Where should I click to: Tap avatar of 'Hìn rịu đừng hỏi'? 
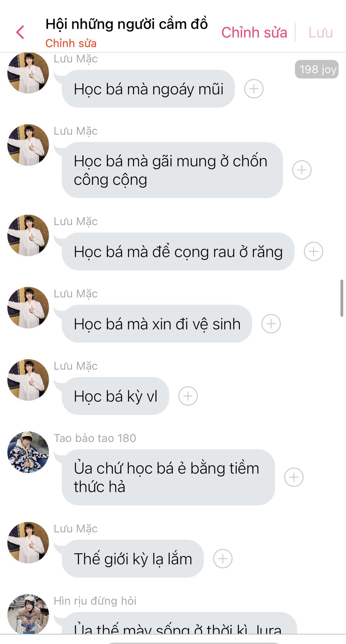[28, 614]
